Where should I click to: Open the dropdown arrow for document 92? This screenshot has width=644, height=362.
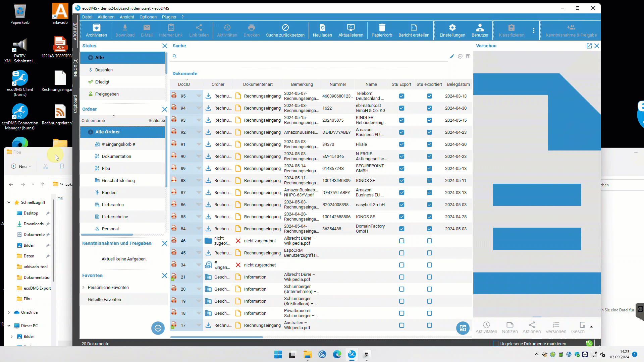tap(199, 132)
